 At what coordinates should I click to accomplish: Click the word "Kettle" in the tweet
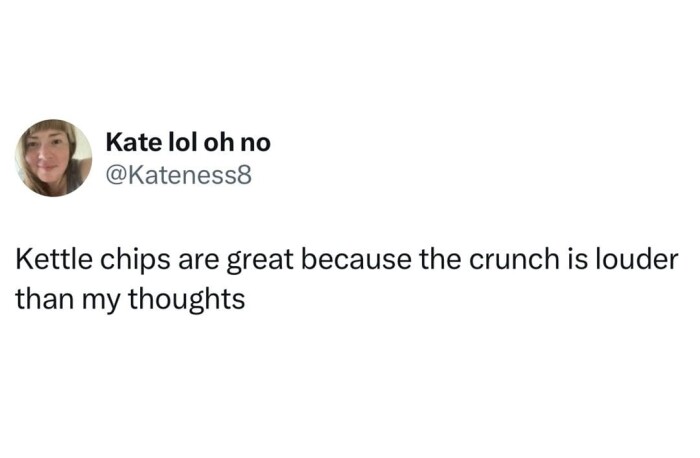(x=50, y=261)
